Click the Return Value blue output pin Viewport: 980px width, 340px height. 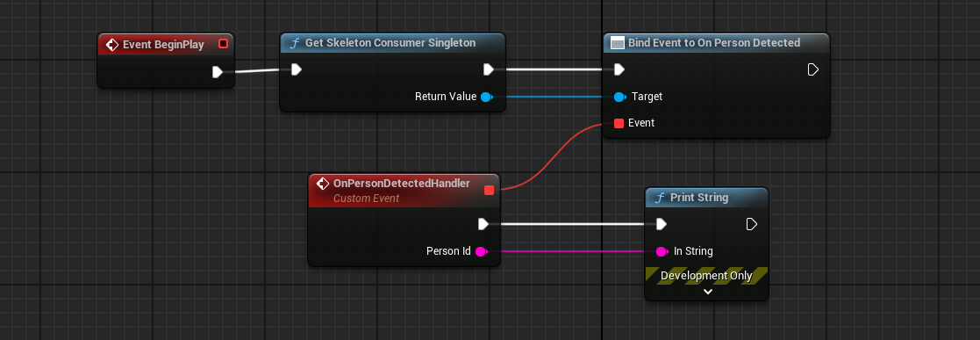point(486,97)
